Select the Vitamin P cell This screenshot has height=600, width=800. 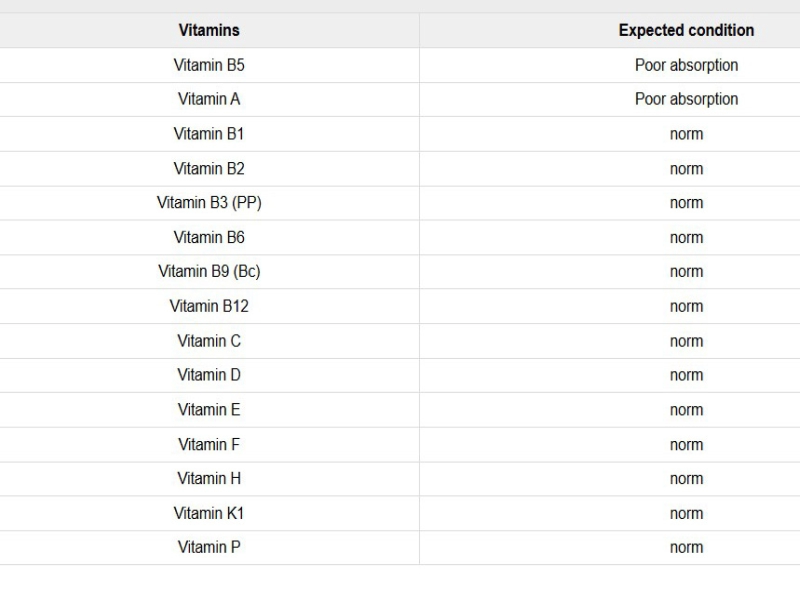click(209, 547)
